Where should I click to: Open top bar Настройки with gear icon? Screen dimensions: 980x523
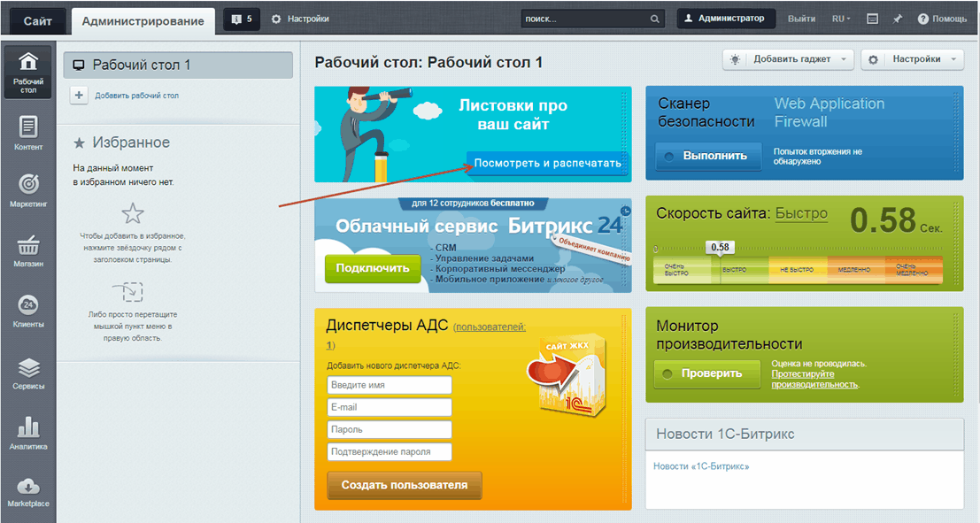300,19
